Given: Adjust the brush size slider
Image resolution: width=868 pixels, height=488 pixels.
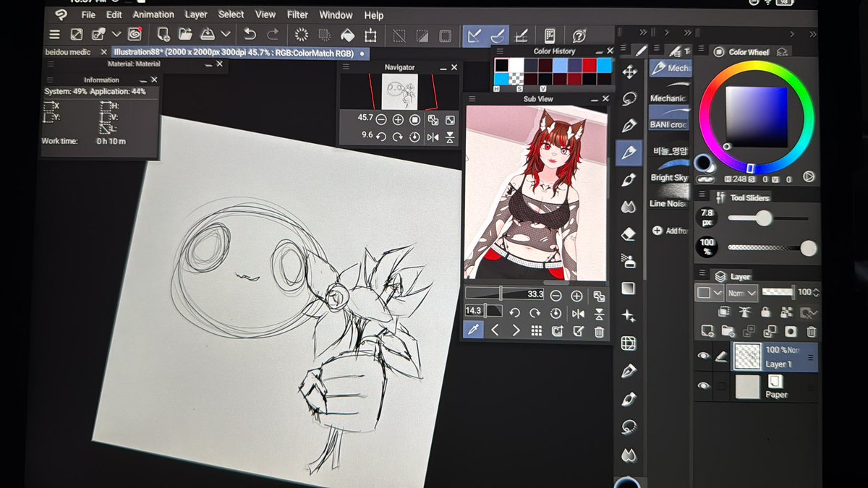Looking at the screenshot, I should click(768, 218).
